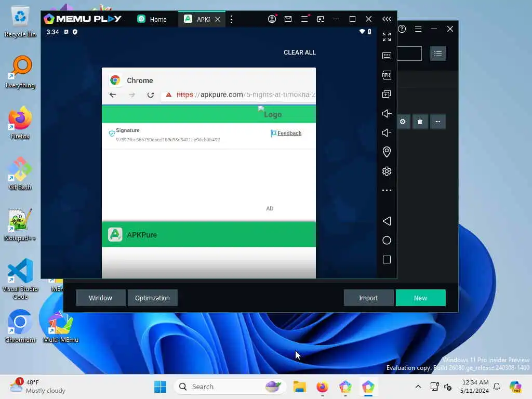Open the taskbar clock showing 12:34 AM
532x399 pixels.
pyautogui.click(x=474, y=387)
